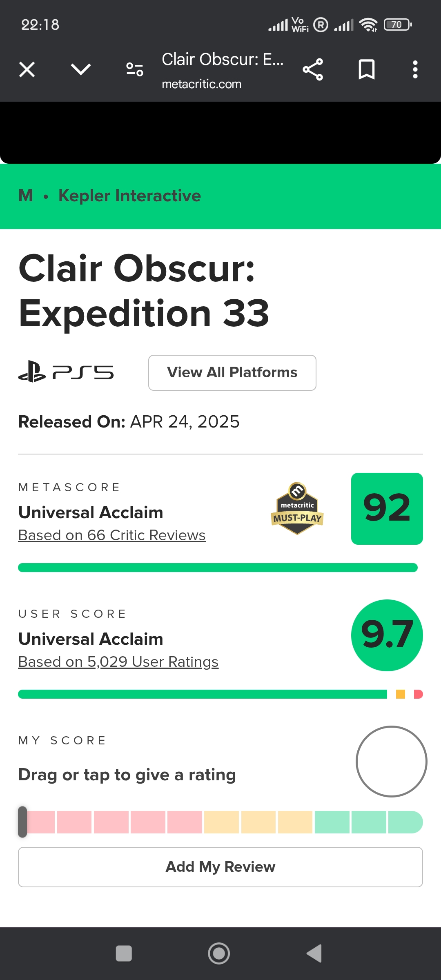Screen dimensions: 441x980
Task: Tap the empty My Score circle
Action: [391, 761]
